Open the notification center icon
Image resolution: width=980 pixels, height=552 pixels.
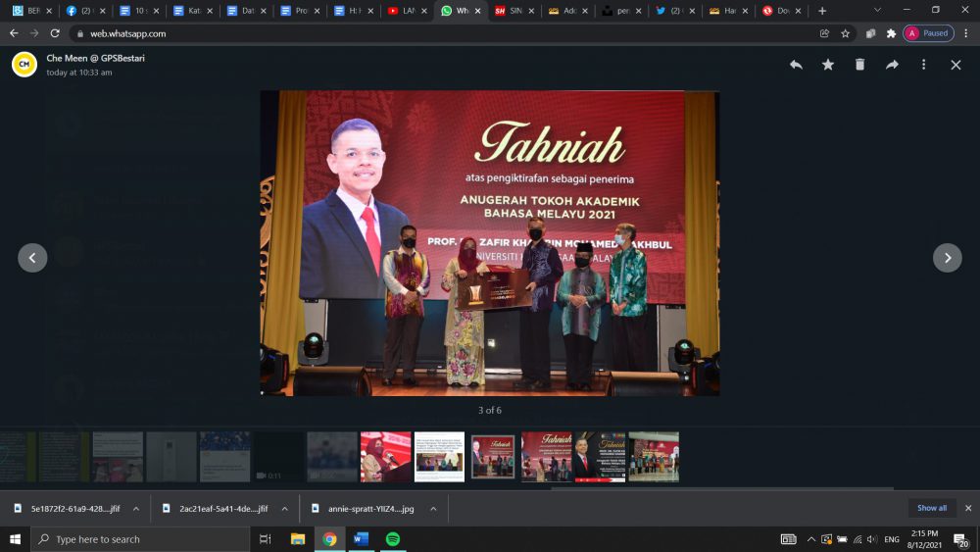tap(961, 539)
